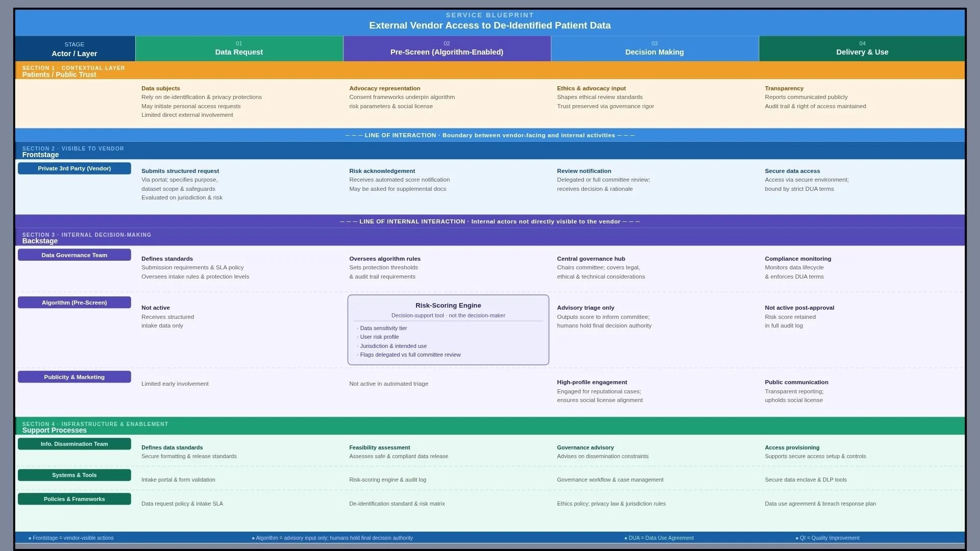Image resolution: width=980 pixels, height=551 pixels.
Task: Click the Backstage section header bar
Action: point(40,241)
